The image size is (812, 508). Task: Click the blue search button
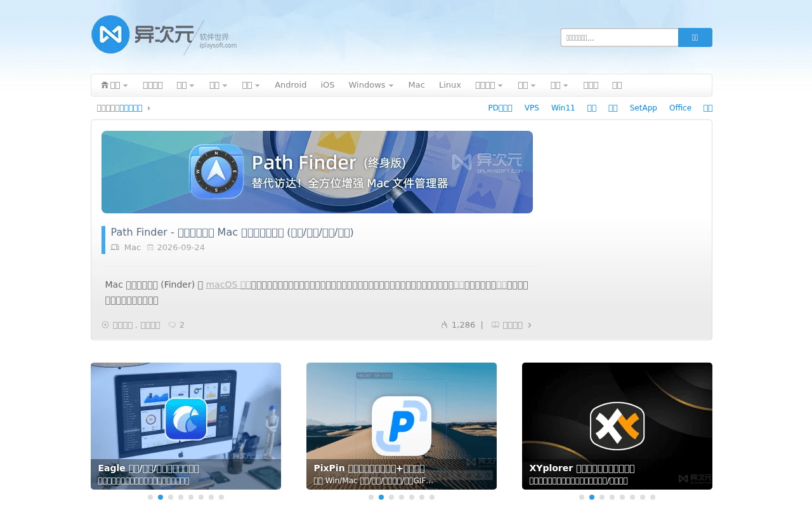pos(695,37)
